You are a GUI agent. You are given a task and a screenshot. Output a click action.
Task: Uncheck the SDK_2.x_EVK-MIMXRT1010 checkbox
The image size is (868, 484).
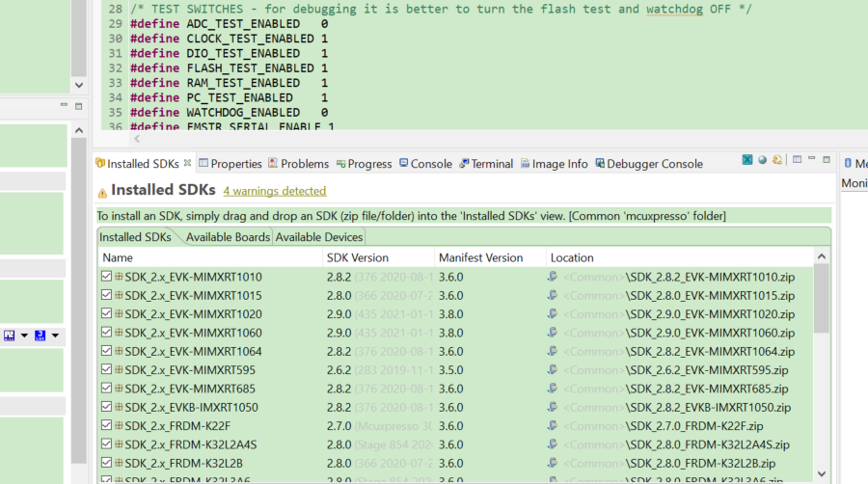[x=106, y=277]
